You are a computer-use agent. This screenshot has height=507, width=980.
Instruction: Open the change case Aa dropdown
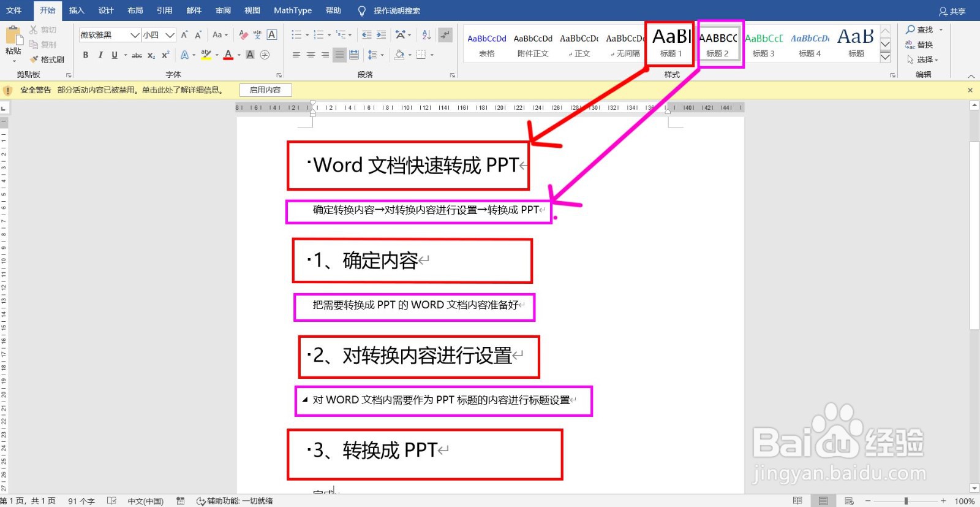click(x=220, y=35)
